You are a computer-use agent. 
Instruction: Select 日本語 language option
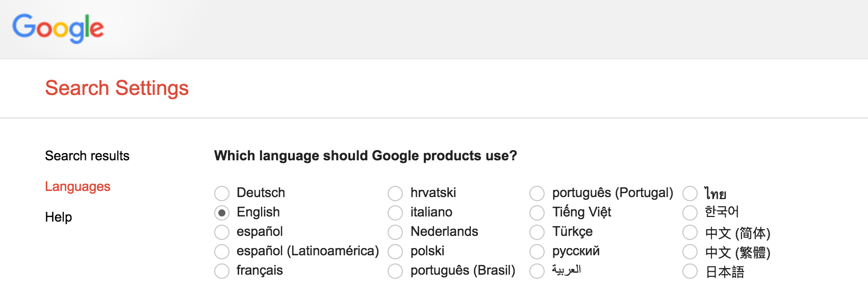pyautogui.click(x=690, y=271)
